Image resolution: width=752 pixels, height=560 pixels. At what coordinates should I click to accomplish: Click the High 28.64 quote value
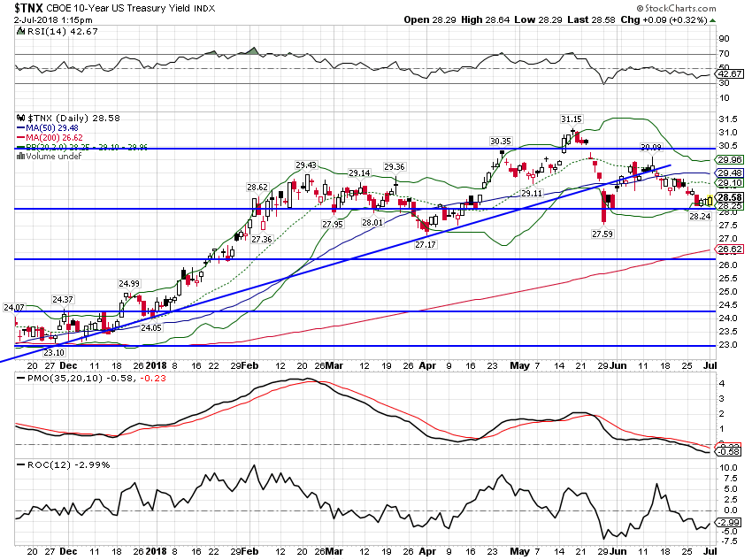pos(486,19)
